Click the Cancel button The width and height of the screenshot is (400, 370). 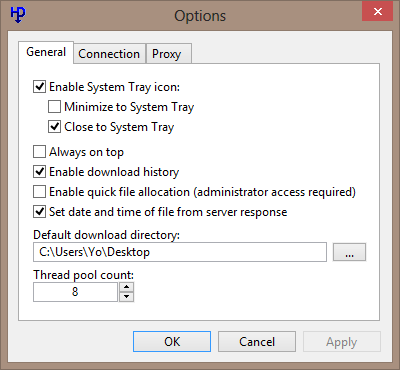click(x=257, y=341)
